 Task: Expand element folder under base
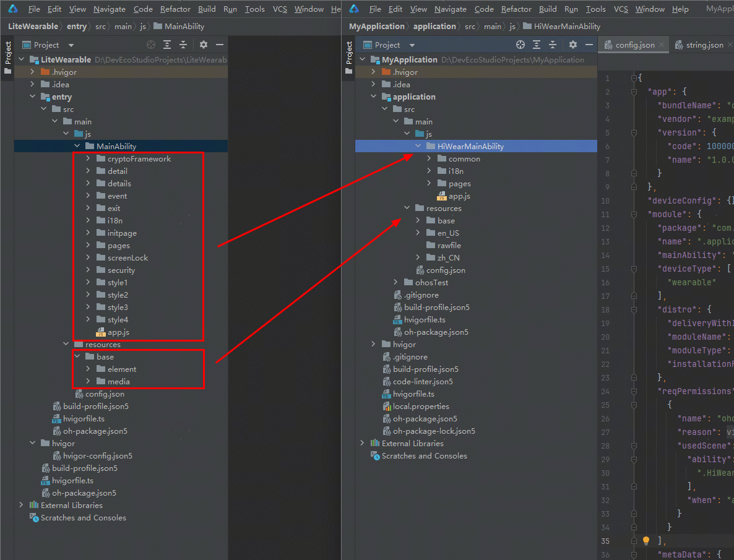click(x=88, y=369)
